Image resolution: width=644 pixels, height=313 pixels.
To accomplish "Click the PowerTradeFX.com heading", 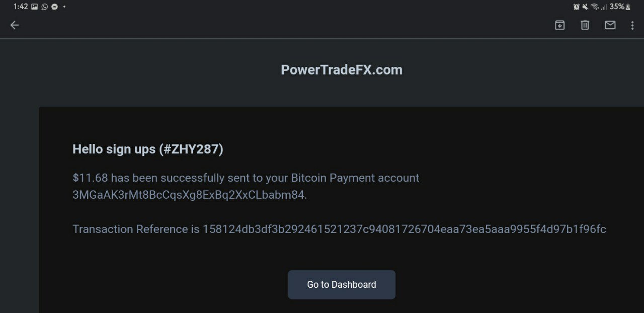I will (x=341, y=70).
